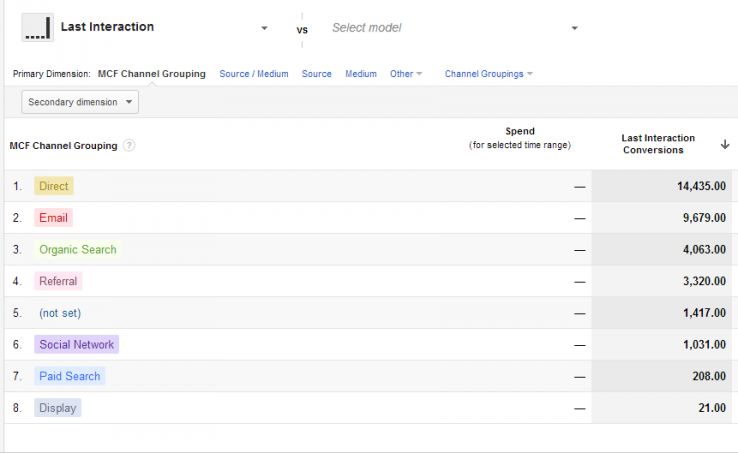Click the sort arrow on Last Interaction Conversions
Image resolution: width=738 pixels, height=453 pixels.
(724, 145)
